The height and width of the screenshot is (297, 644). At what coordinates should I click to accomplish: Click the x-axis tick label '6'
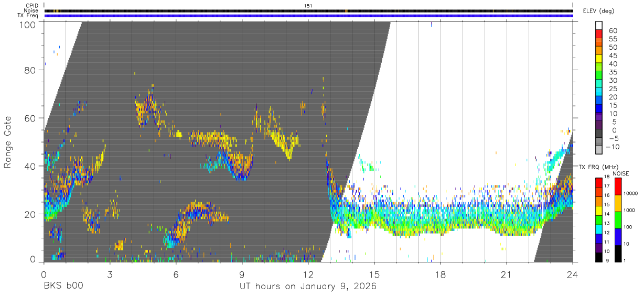[176, 273]
